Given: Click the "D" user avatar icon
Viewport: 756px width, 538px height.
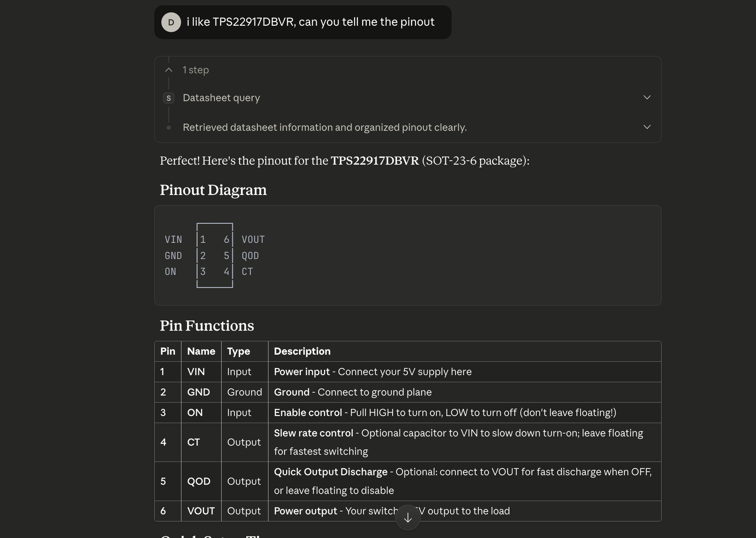Looking at the screenshot, I should pos(171,22).
